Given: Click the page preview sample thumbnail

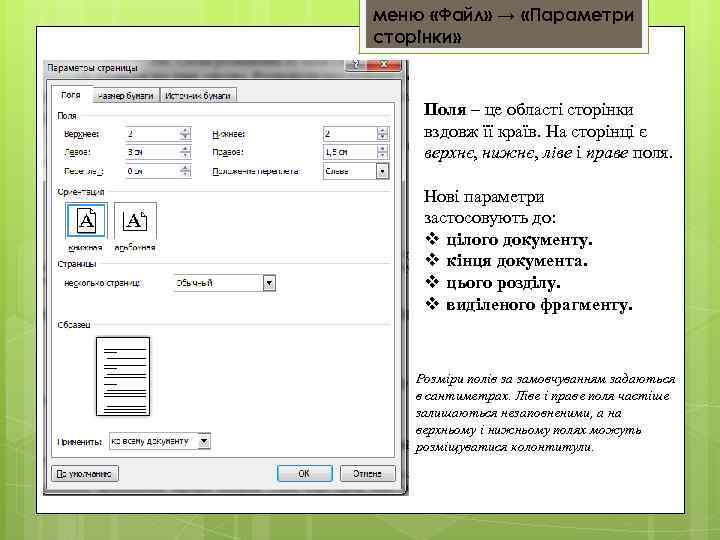Looking at the screenshot, I should tap(123, 377).
